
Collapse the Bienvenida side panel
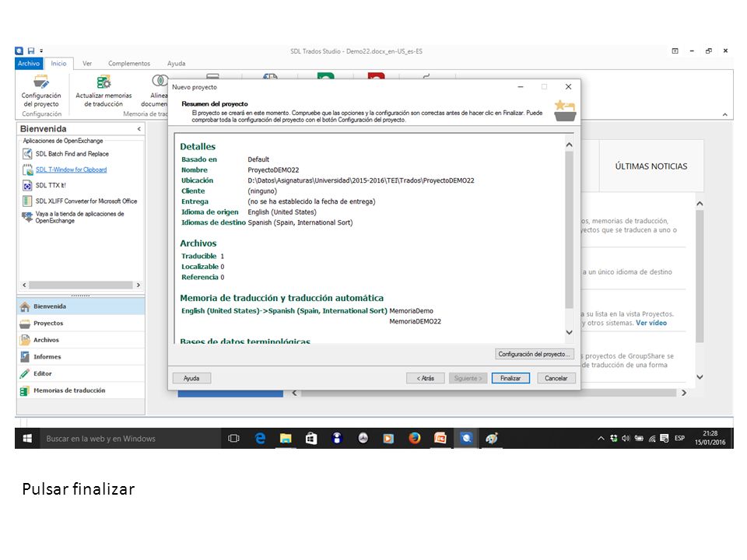pos(139,129)
